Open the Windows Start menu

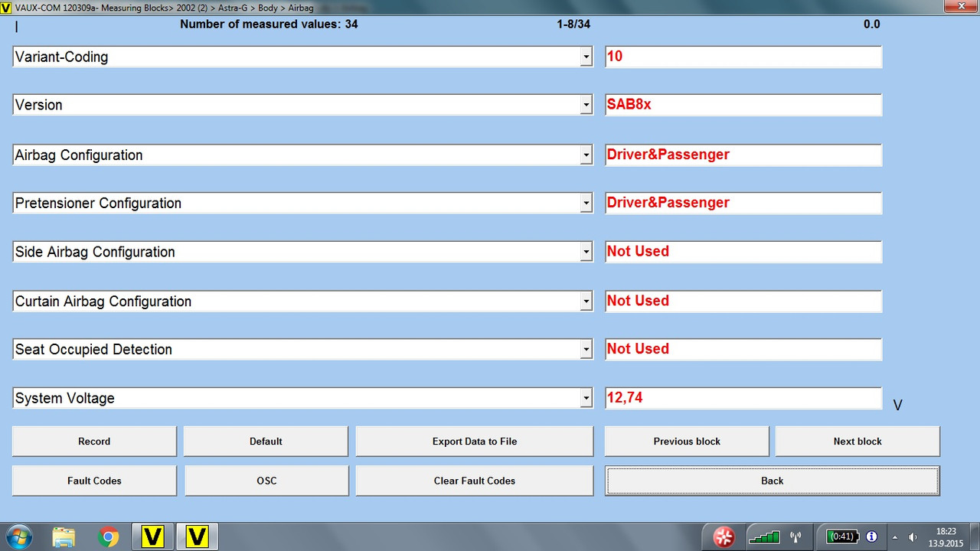(x=18, y=537)
